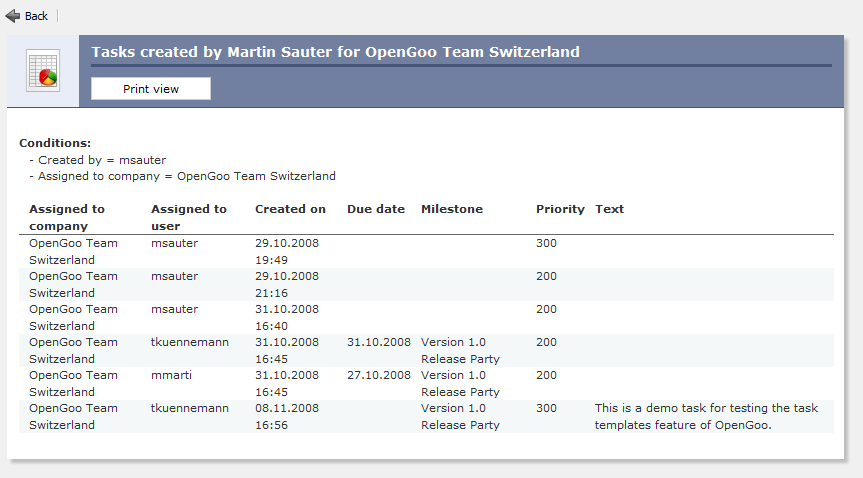Click the 27.10.2008 due date cell
Screen dimensions: 863x478
click(379, 375)
